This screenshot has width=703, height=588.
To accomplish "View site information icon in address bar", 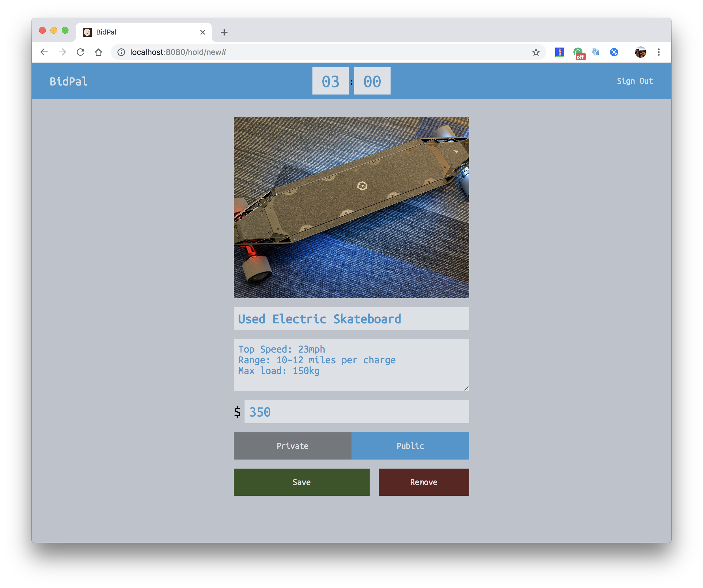I will click(x=121, y=52).
